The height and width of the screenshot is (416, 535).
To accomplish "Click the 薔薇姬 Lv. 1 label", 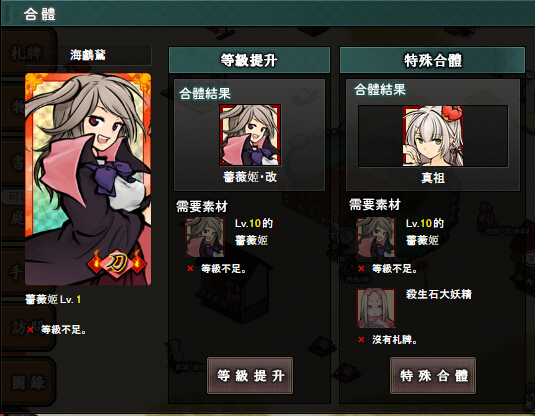I will pos(53,299).
